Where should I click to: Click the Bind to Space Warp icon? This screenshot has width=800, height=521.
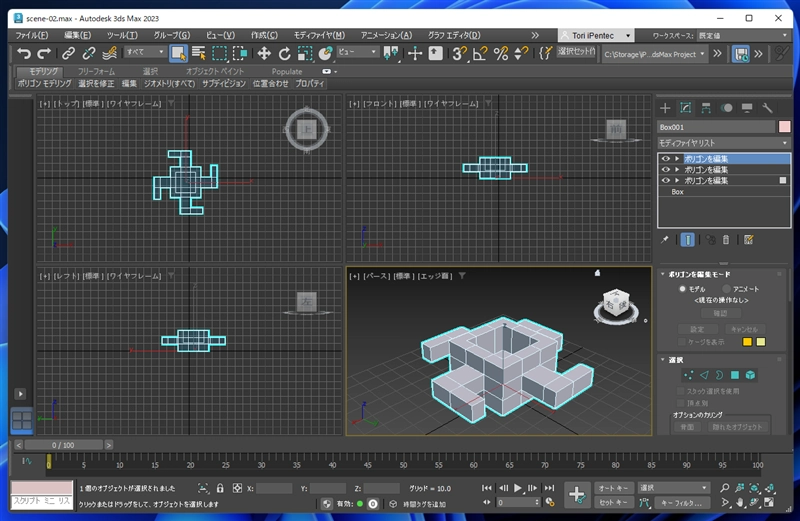click(109, 53)
